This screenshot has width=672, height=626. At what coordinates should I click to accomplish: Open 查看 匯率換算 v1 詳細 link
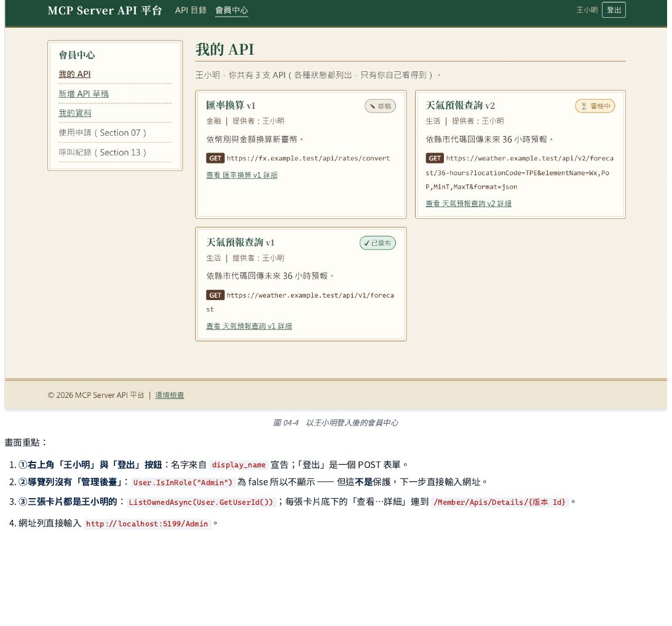pos(242,175)
